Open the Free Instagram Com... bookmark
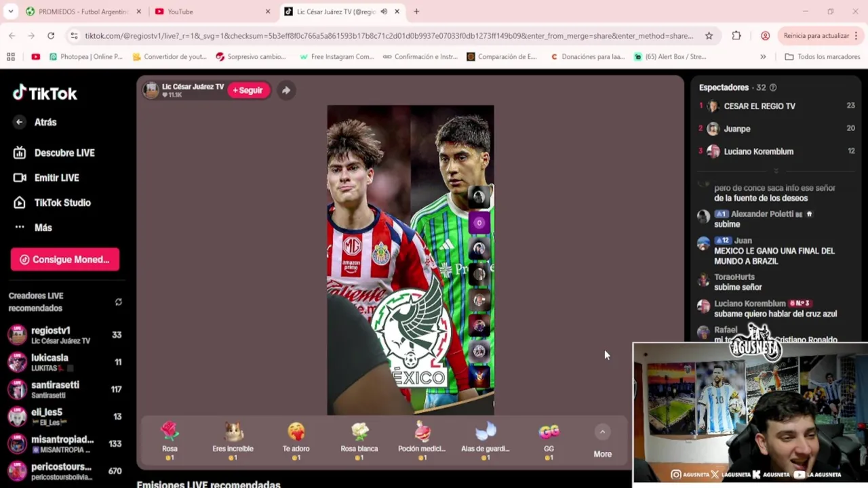This screenshot has width=868, height=488. [x=336, y=57]
